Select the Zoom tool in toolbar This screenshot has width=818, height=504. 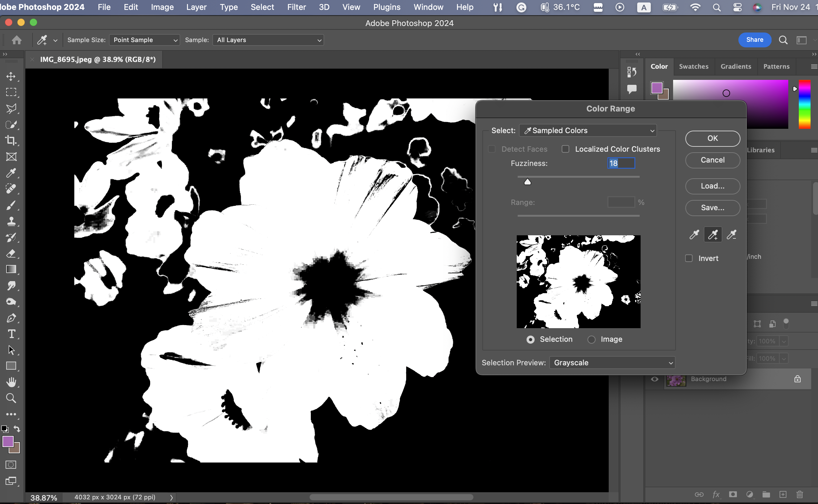point(11,398)
